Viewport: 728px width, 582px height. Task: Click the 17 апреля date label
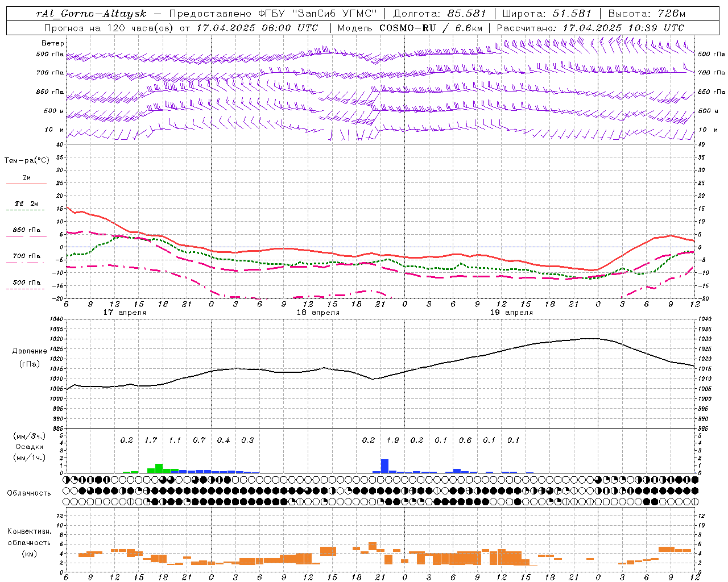(125, 313)
